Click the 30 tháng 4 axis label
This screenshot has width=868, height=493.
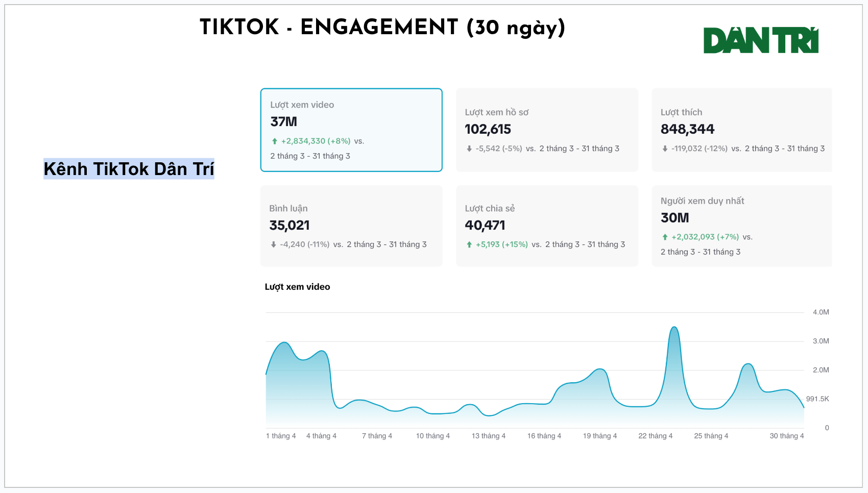[787, 436]
